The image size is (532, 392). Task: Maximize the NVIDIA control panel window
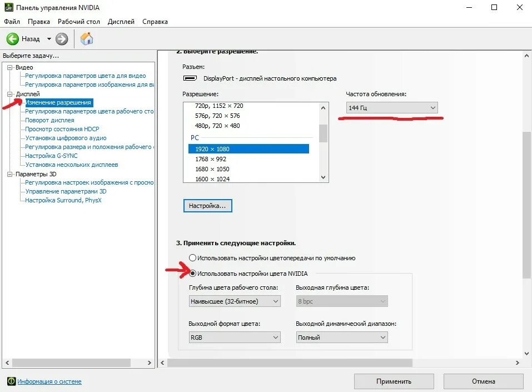[494, 7]
